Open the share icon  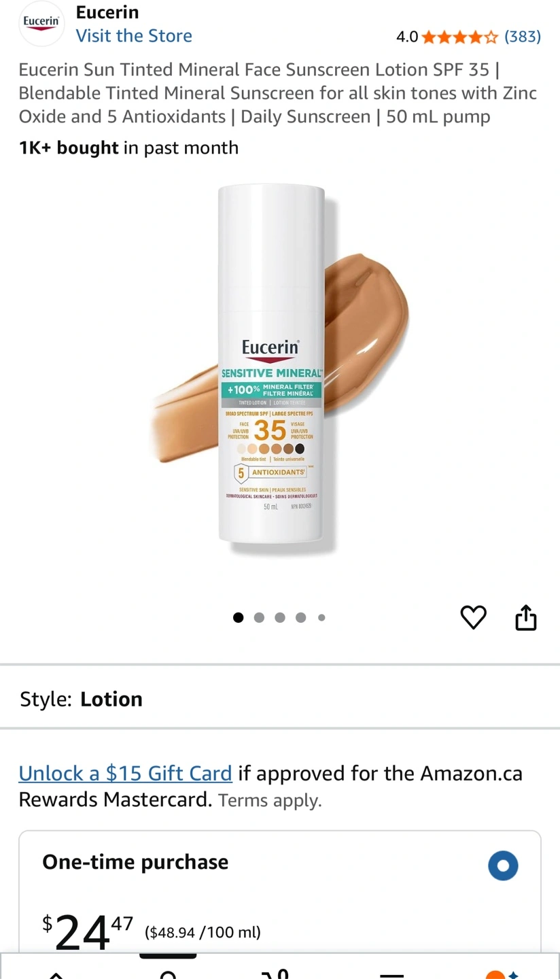coord(526,617)
